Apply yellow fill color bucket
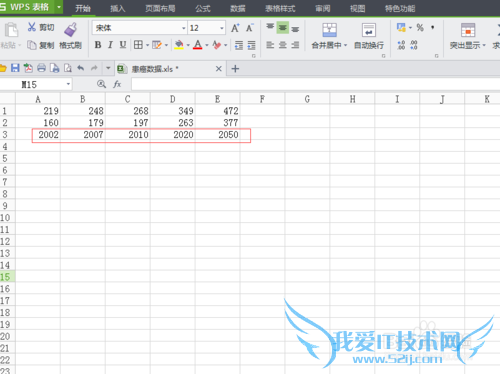 pyautogui.click(x=179, y=45)
